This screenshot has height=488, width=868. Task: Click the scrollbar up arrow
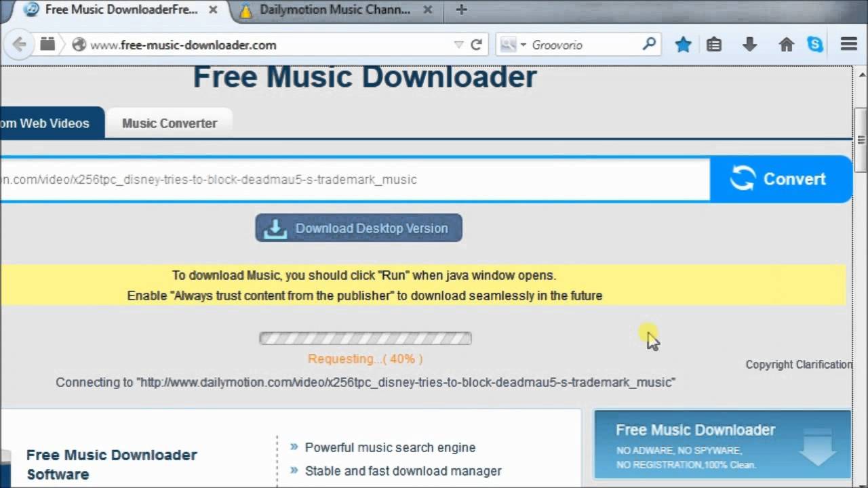(x=861, y=75)
